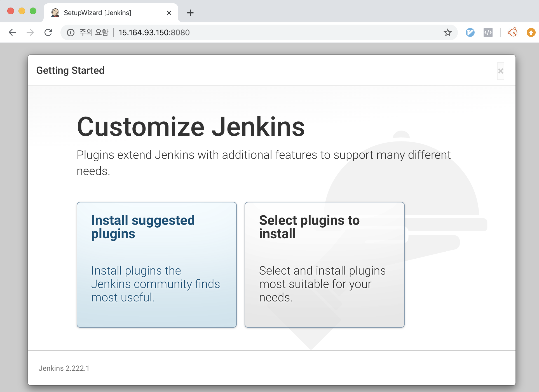539x392 pixels.
Task: Bookmark this page with the star icon
Action: coord(447,32)
